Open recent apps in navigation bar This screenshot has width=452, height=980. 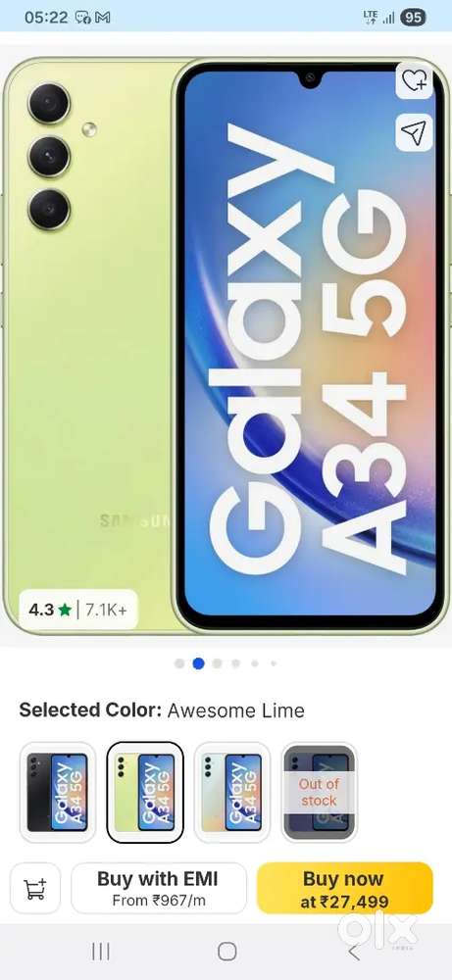[x=101, y=952]
